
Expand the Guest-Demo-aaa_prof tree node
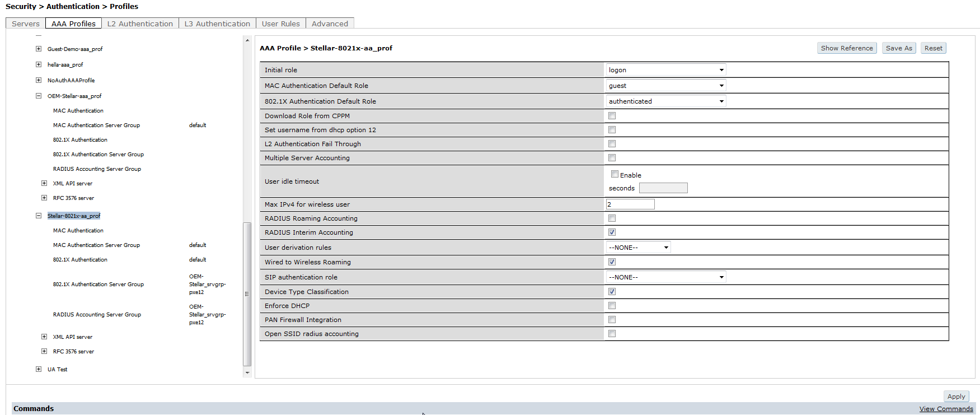pos(39,49)
